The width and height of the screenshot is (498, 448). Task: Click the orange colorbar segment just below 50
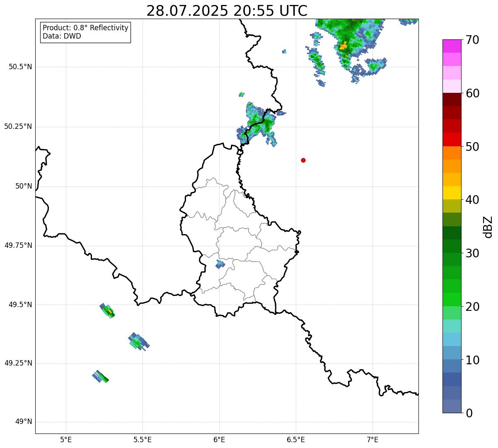[452, 153]
